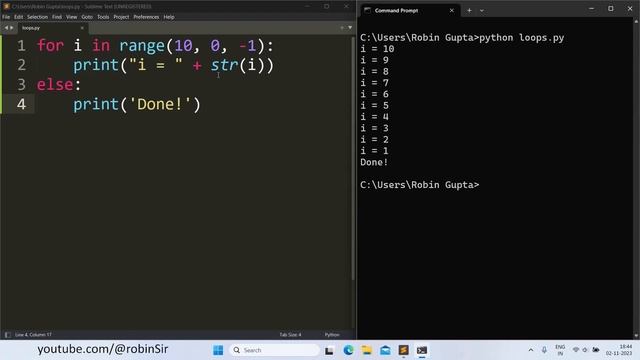Screen dimensions: 640x360
Task: Go to next tab with right arrow
Action: (11, 28)
